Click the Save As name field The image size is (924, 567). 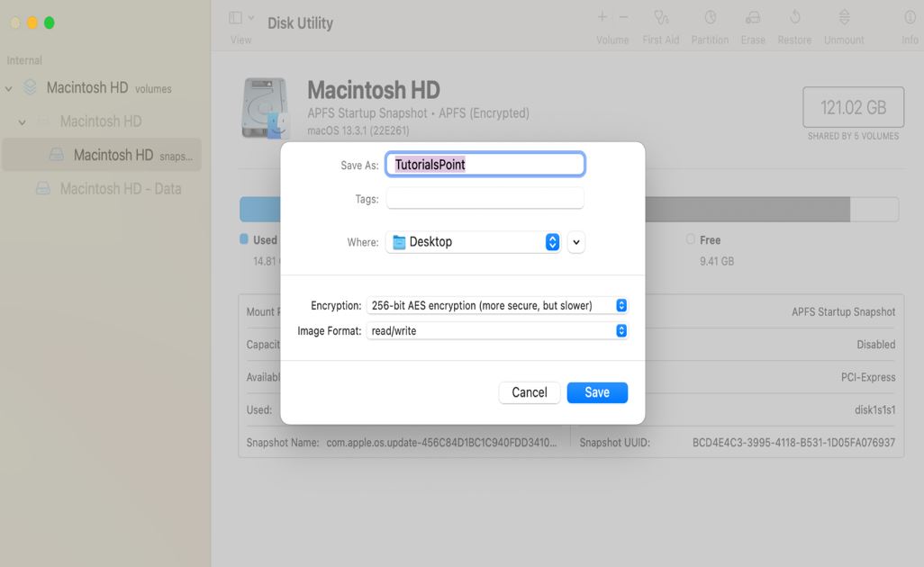(x=485, y=164)
